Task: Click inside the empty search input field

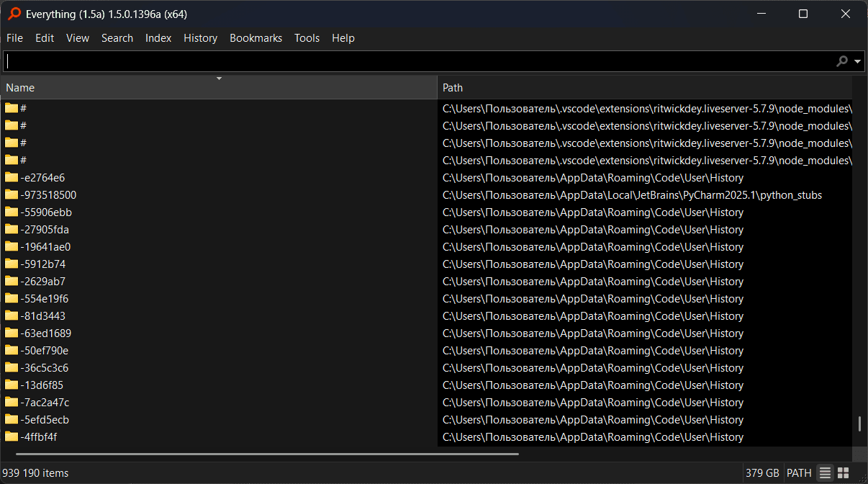Action: point(417,62)
